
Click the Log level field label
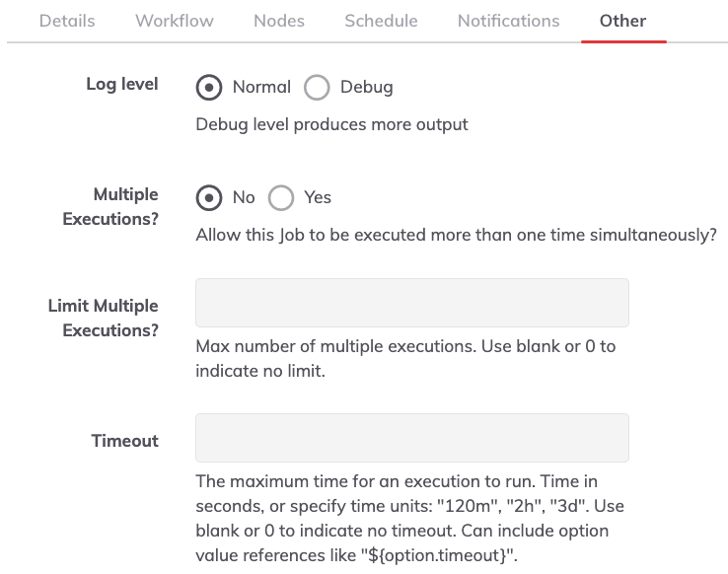coord(122,84)
